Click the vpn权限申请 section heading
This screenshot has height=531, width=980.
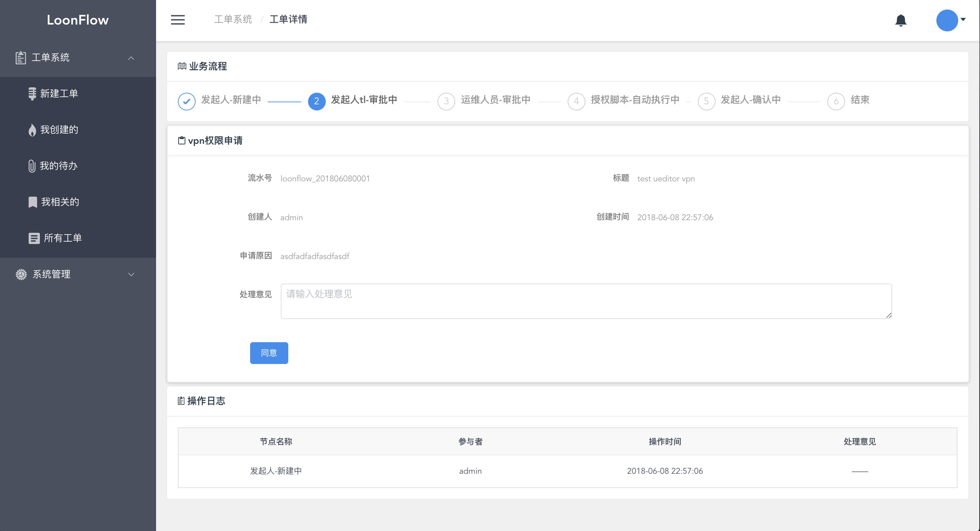click(x=215, y=140)
